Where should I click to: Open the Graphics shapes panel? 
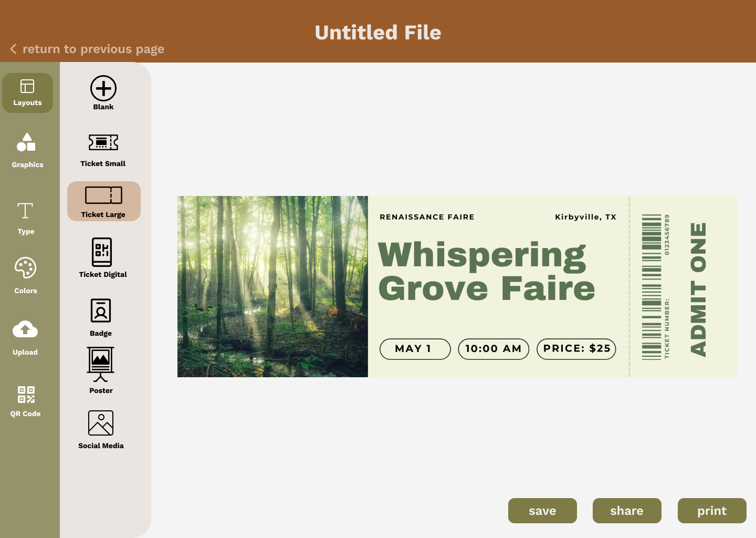(27, 150)
